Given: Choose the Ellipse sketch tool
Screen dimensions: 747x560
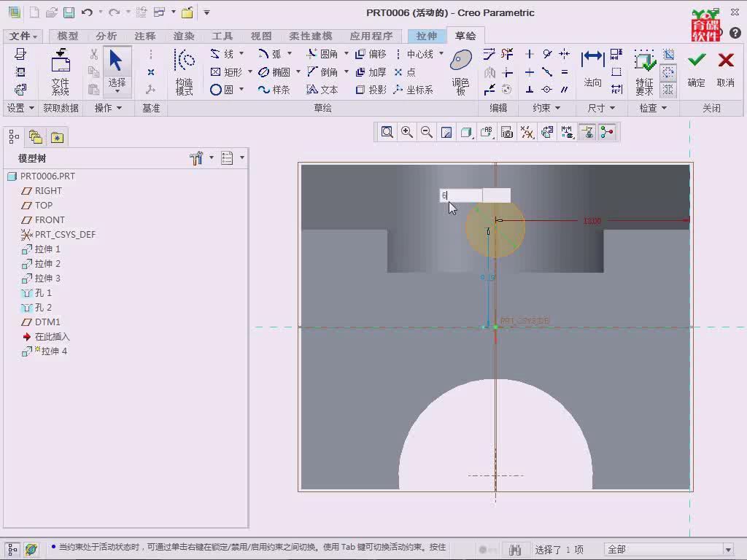Looking at the screenshot, I should tap(274, 72).
